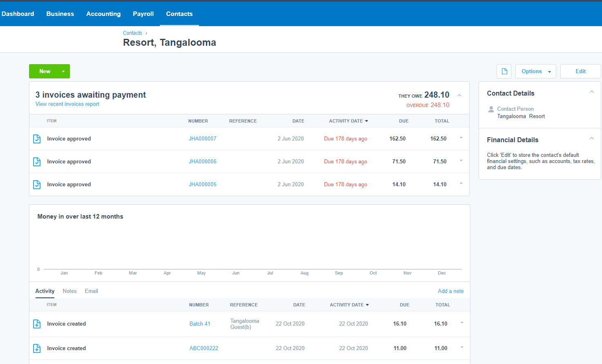
Task: Open row menu arrow for invoice JHA000005
Action: tap(461, 184)
